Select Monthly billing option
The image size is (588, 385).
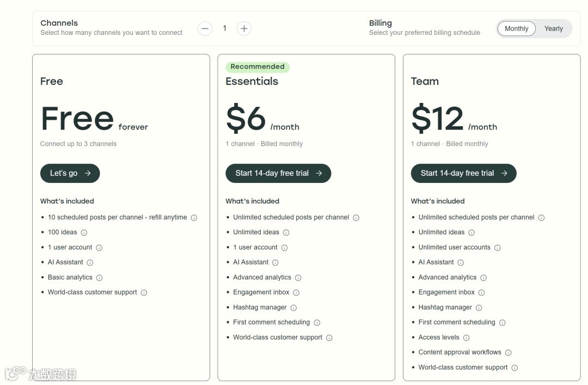click(x=516, y=29)
